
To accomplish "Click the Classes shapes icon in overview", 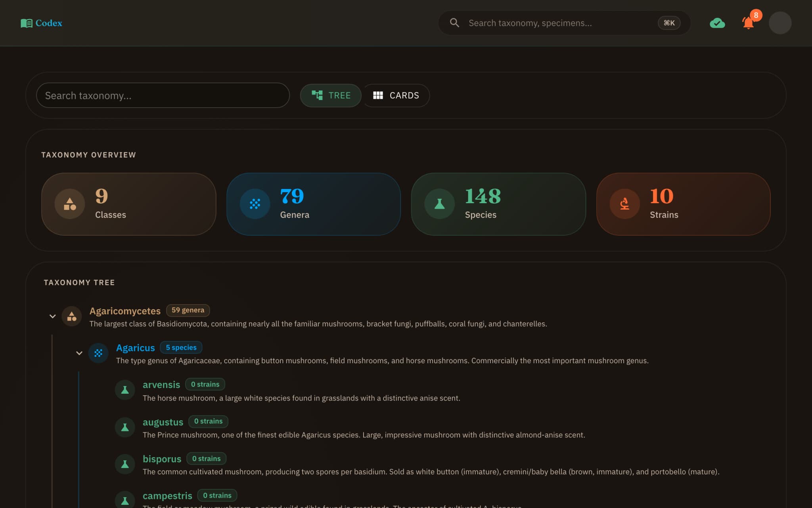I will tap(70, 204).
